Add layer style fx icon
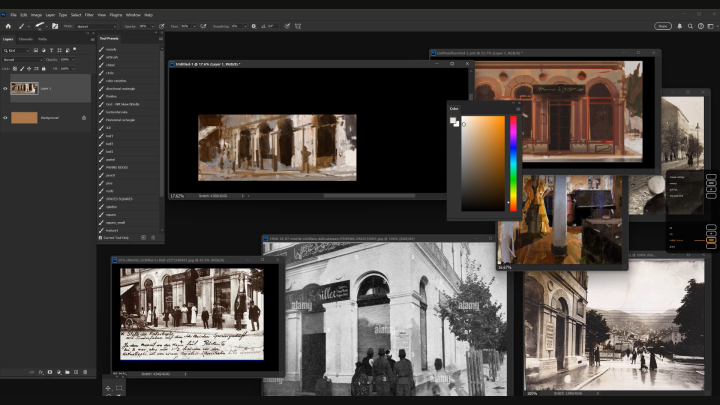The image size is (720, 405). click(x=41, y=372)
